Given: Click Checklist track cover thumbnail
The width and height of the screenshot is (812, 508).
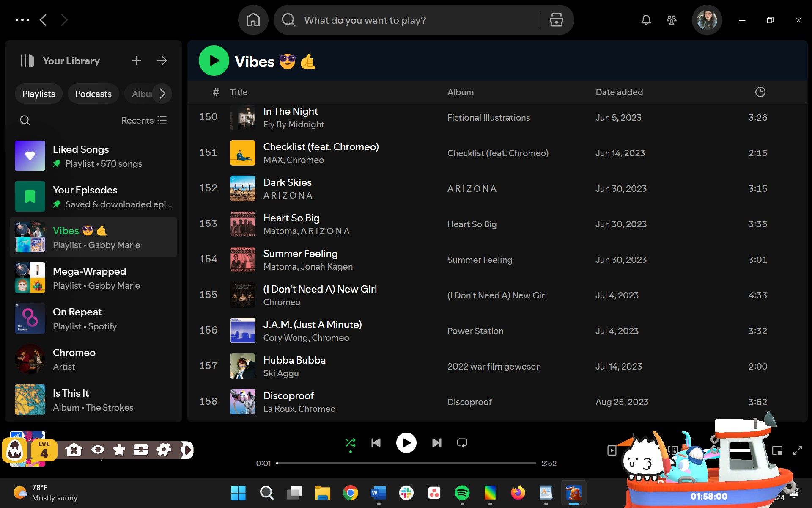Looking at the screenshot, I should tap(242, 153).
